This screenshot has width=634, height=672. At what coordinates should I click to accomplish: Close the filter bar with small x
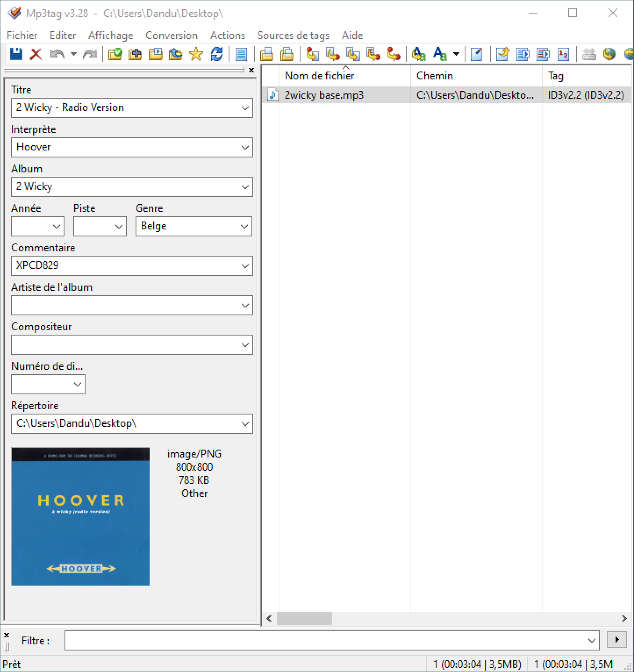[x=7, y=635]
